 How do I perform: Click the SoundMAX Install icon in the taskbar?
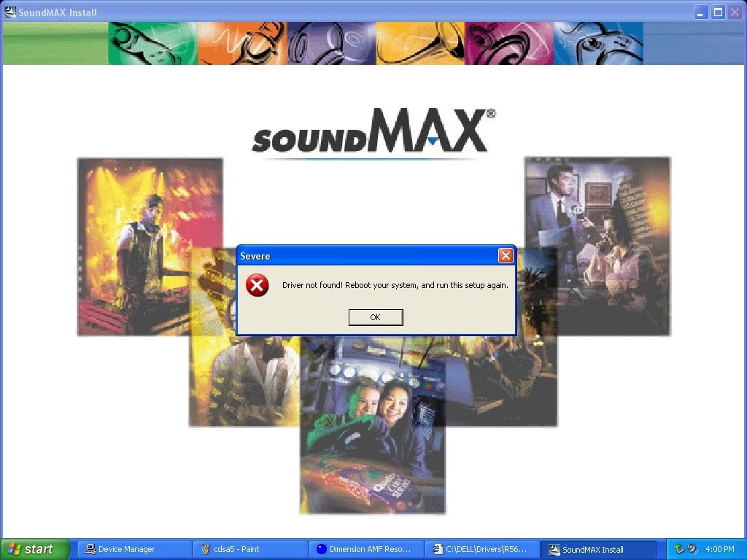pyautogui.click(x=554, y=550)
